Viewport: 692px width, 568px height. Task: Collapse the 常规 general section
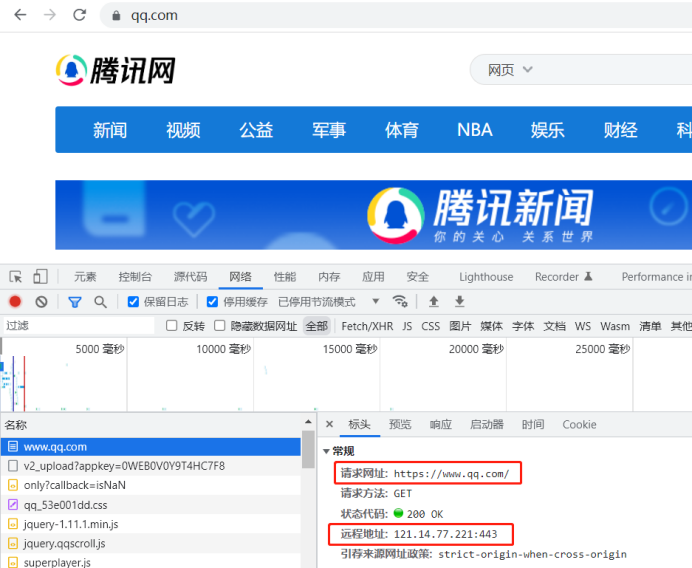coord(327,451)
